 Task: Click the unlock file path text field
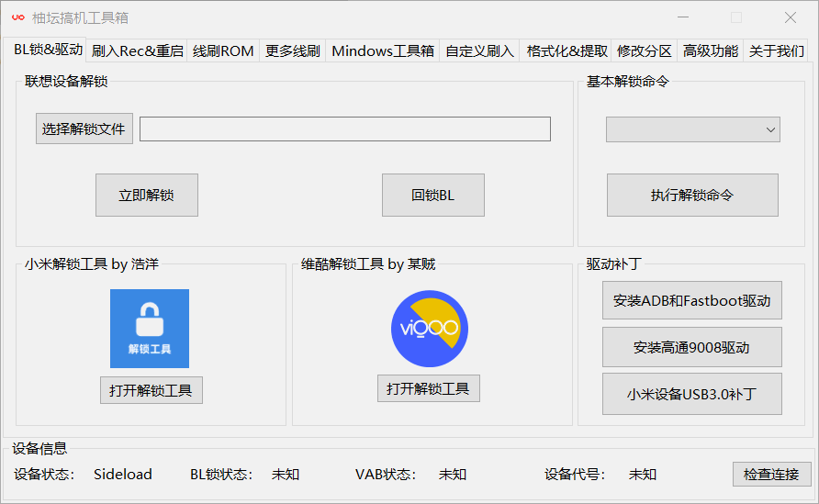tap(344, 129)
